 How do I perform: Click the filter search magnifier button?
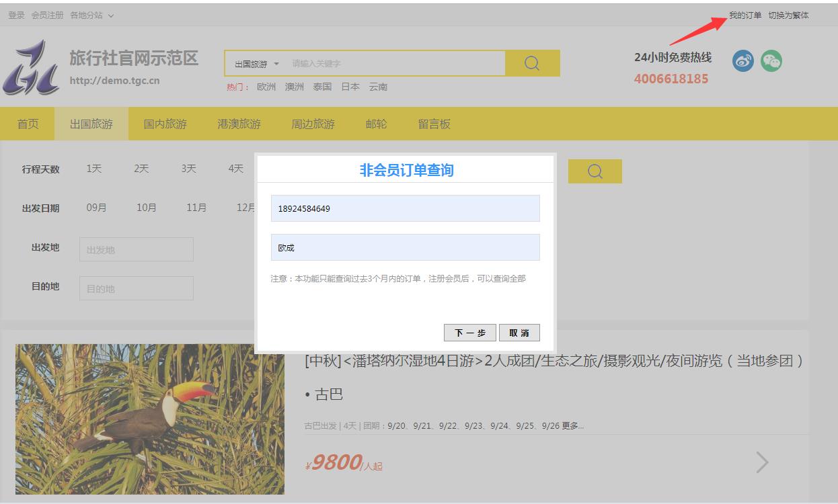(595, 171)
